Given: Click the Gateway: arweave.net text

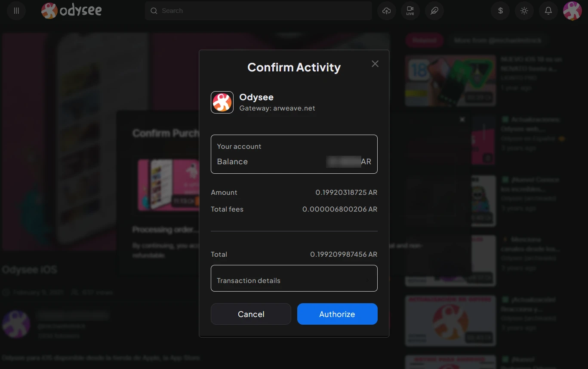Looking at the screenshot, I should (277, 108).
